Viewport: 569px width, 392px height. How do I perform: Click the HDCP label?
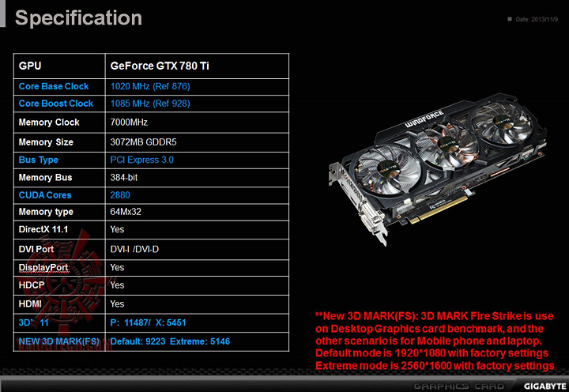point(32,285)
